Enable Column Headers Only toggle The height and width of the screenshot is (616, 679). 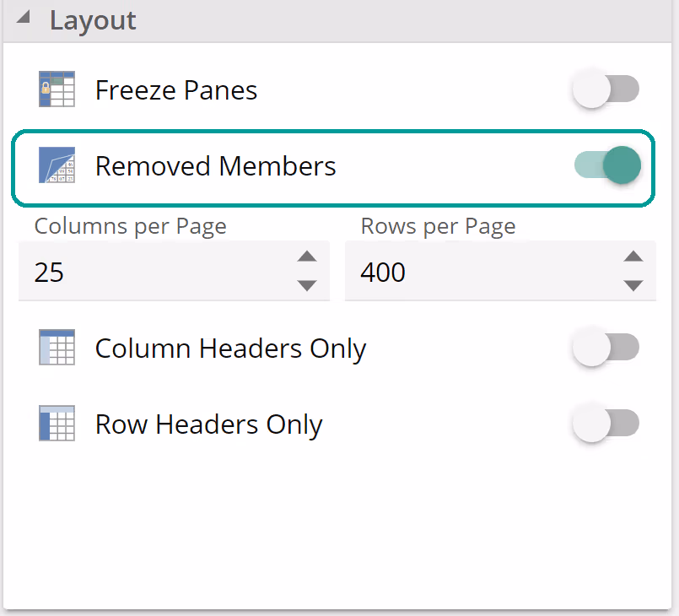(x=606, y=348)
